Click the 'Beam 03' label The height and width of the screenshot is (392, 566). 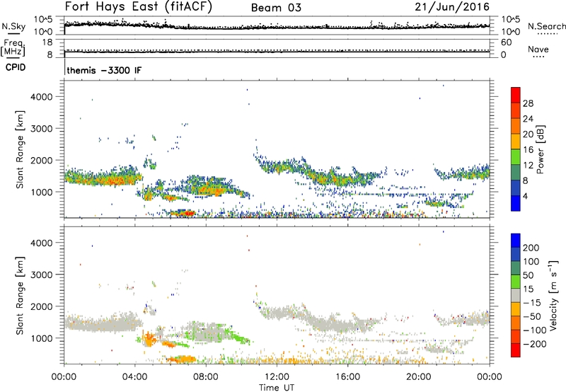[x=276, y=8]
